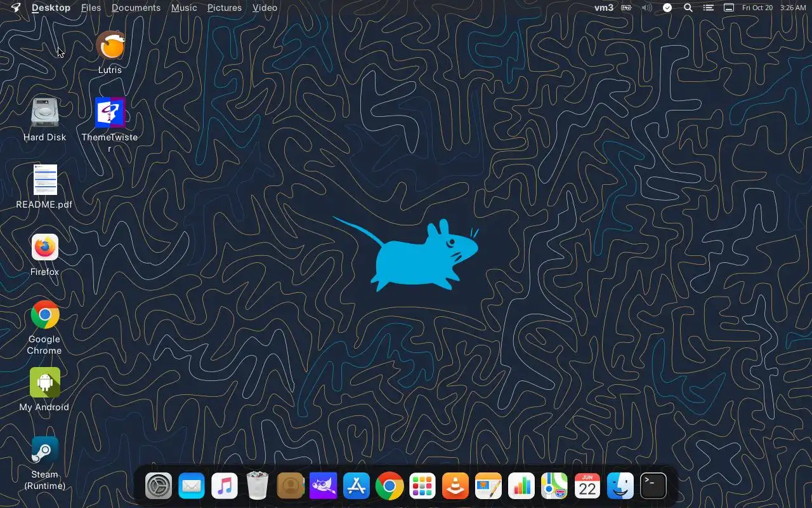
Task: Open the Music menu in top bar
Action: (184, 8)
